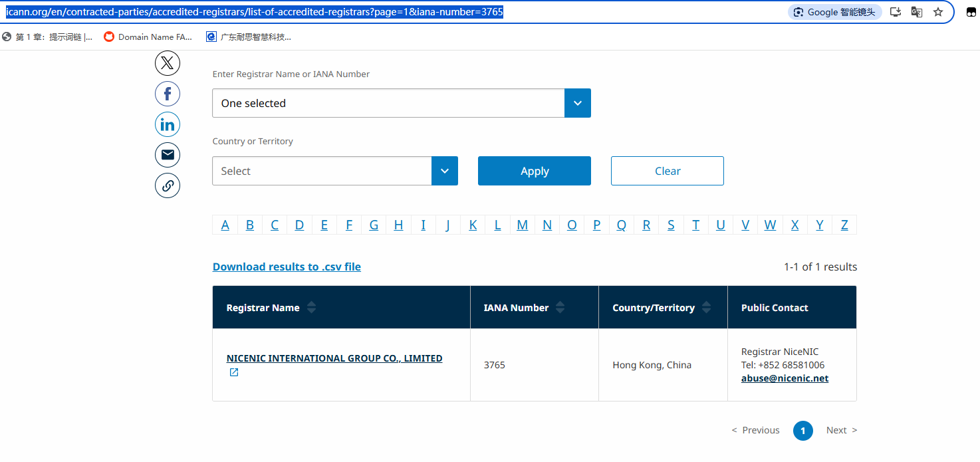Filter registrars by letter J
Image resolution: width=980 pixels, height=462 pixels.
point(448,225)
